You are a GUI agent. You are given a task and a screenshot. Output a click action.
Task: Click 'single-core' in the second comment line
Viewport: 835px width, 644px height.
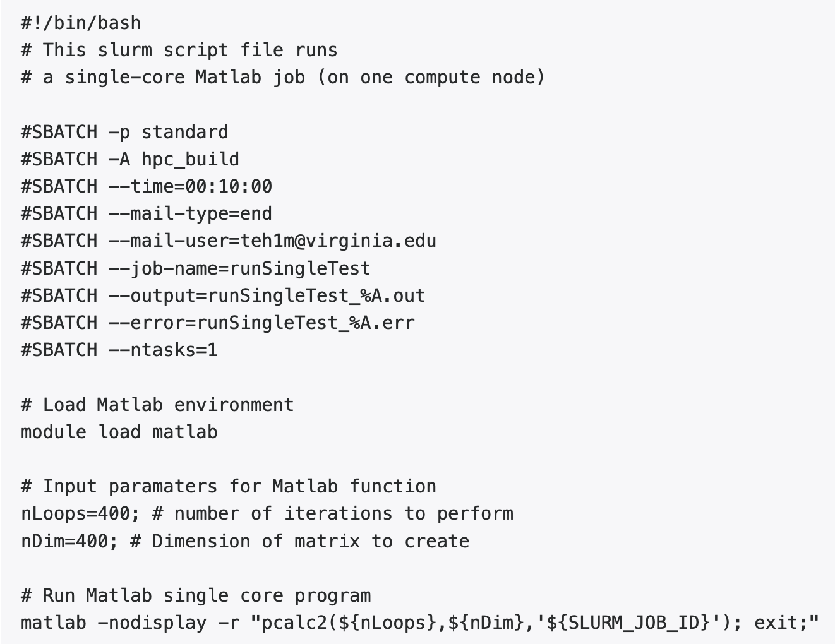coord(124,78)
